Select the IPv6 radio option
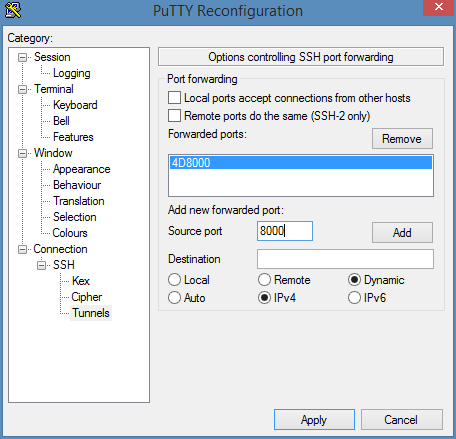 click(354, 298)
